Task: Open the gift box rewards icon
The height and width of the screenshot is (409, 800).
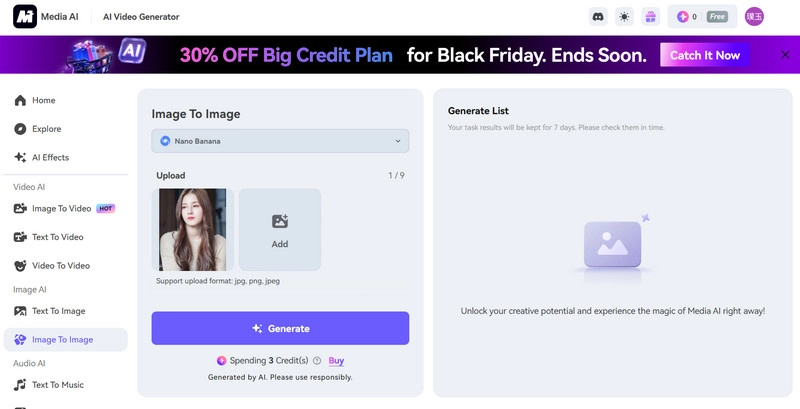Action: click(650, 16)
